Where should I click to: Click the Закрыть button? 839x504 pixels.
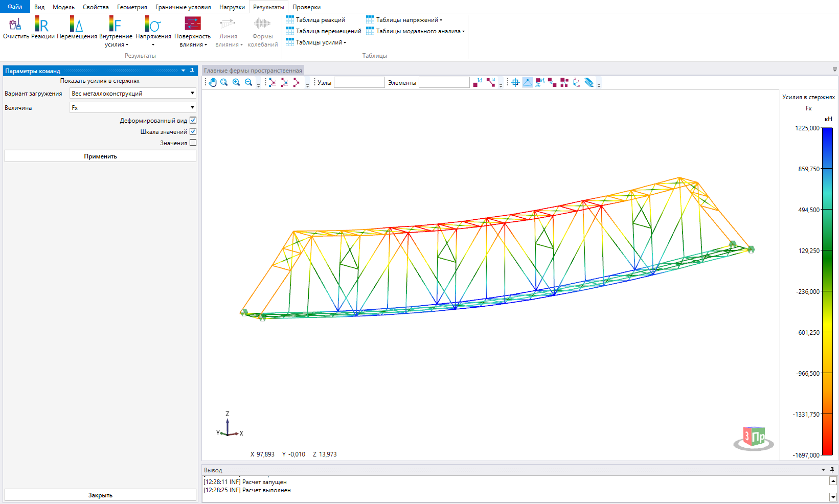[x=100, y=495]
